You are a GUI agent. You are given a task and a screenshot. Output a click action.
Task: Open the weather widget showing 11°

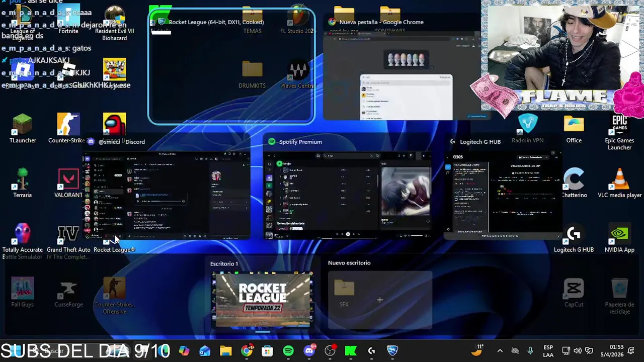(477, 350)
